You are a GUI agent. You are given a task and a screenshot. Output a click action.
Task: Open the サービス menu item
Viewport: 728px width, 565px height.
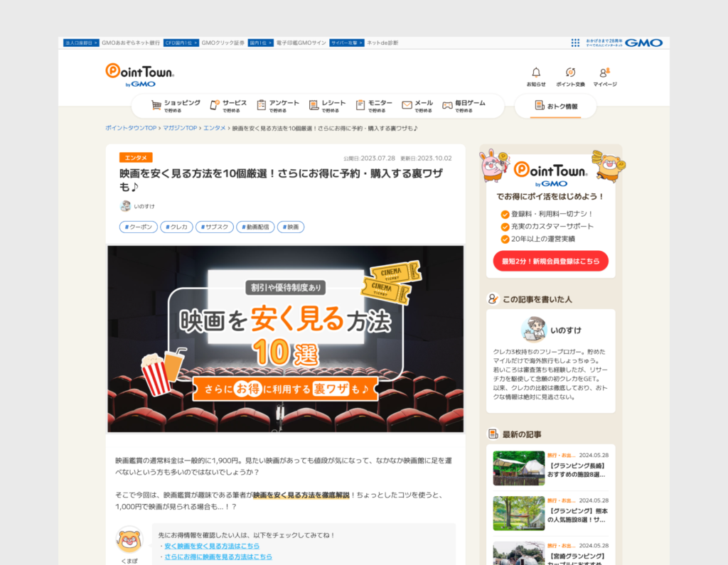pos(228,106)
